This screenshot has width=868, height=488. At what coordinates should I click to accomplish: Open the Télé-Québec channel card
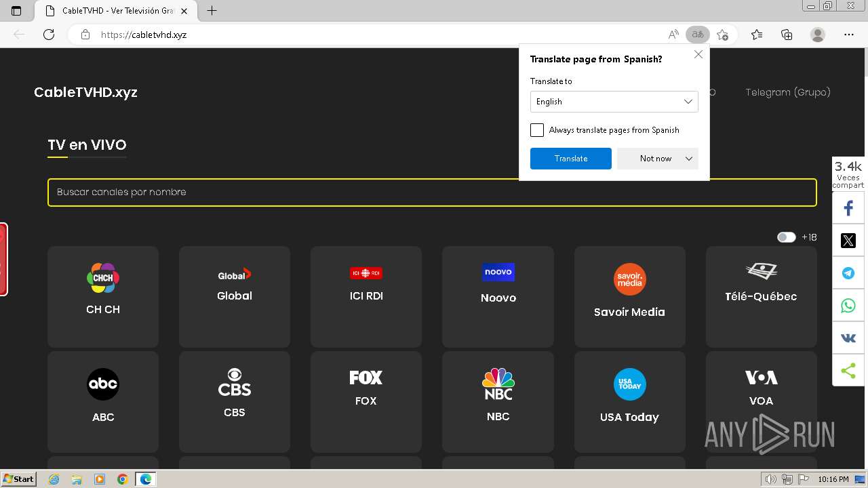(762, 297)
